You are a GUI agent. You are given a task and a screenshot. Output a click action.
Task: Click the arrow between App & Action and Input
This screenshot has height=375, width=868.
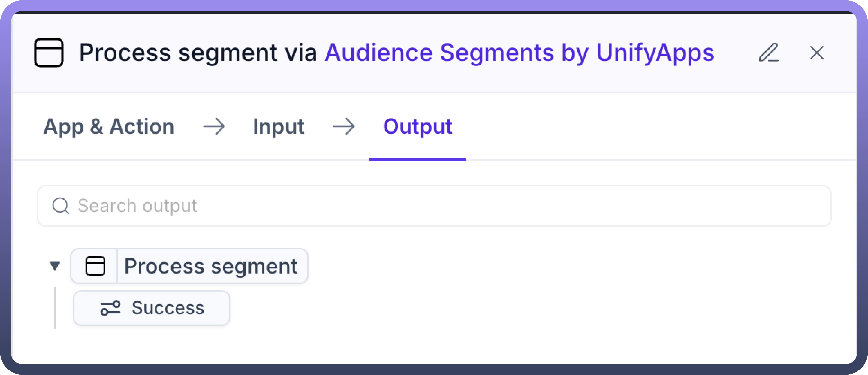point(214,127)
